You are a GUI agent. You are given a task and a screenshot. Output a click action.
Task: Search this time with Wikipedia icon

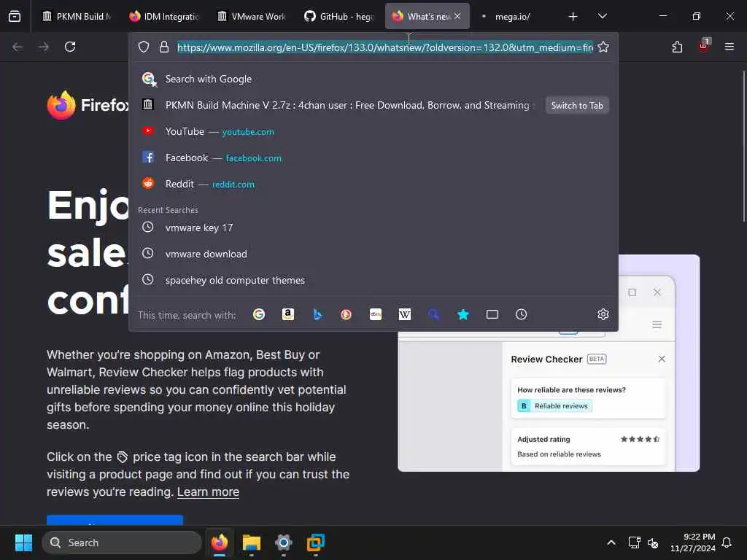tap(404, 314)
